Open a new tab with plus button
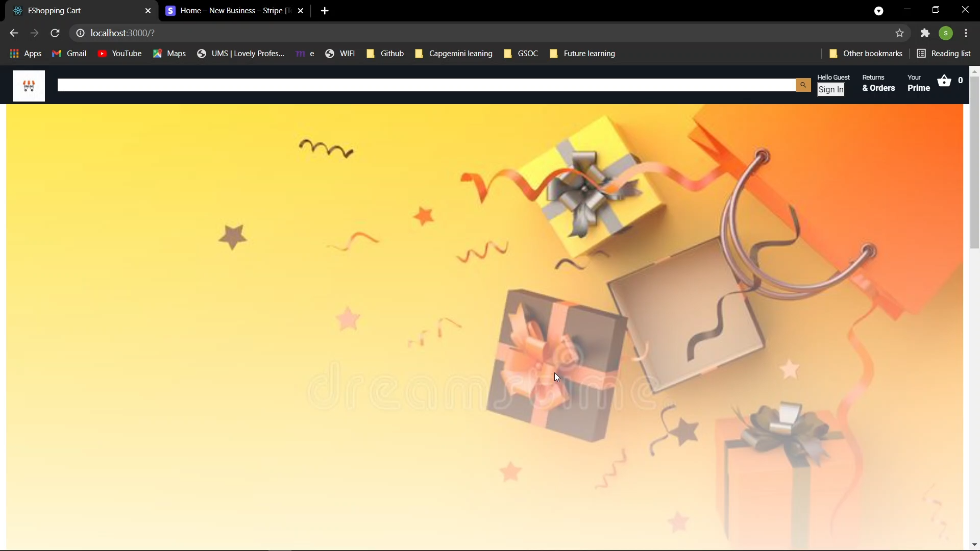Image resolution: width=980 pixels, height=551 pixels. click(x=325, y=11)
